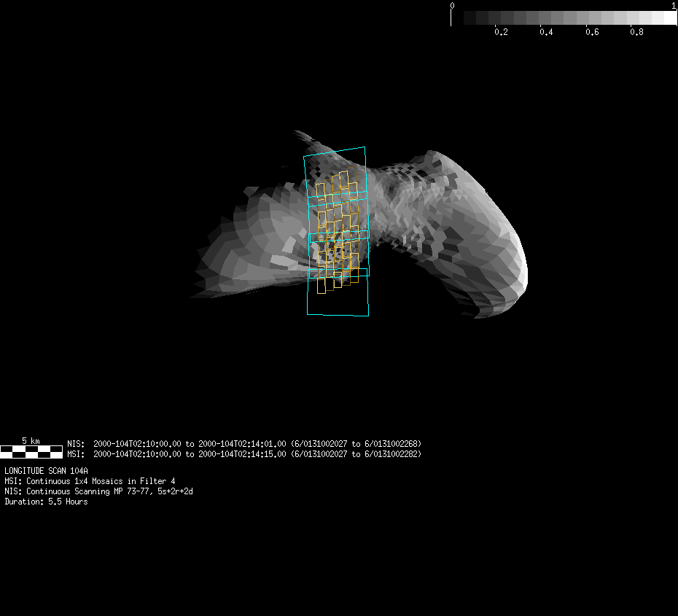Select 'MSI: Continuous 1x4 Mosaics in Filter 4' line
678x616 pixels.
90,481
